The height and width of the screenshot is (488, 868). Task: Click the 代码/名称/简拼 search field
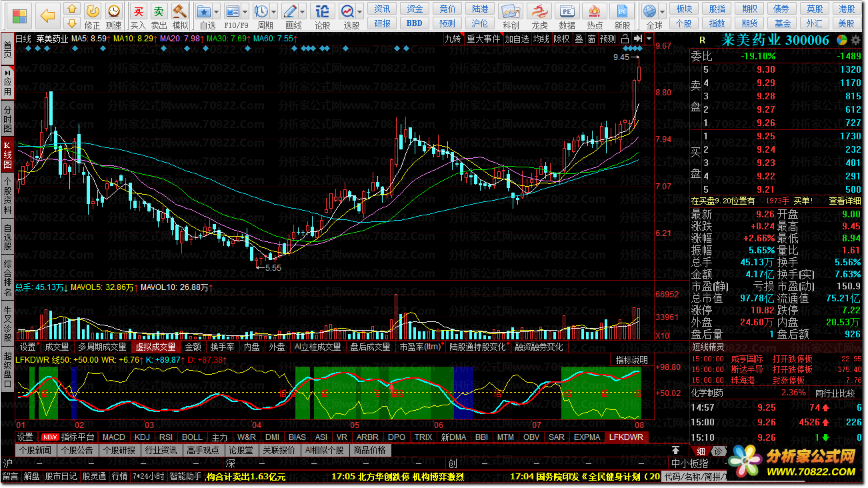693,476
